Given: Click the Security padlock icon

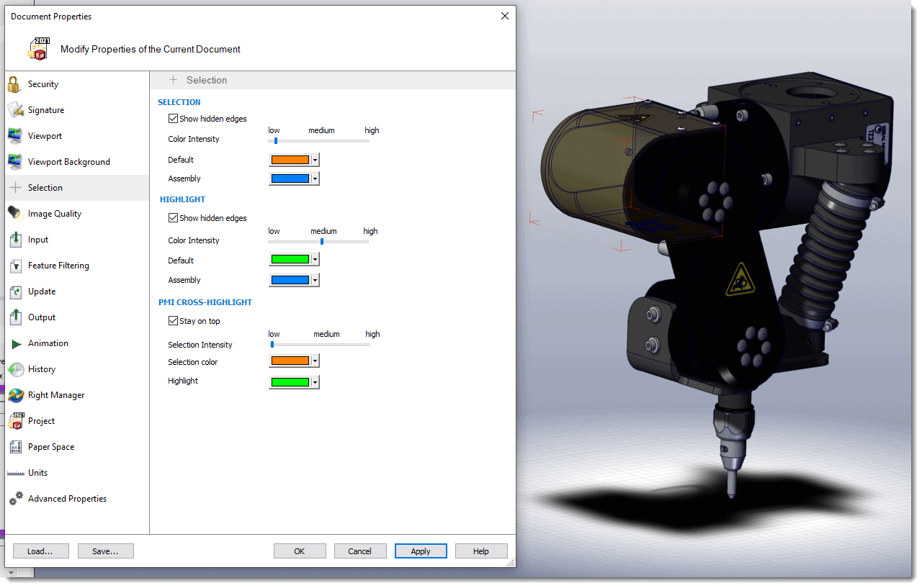Looking at the screenshot, I should point(15,84).
